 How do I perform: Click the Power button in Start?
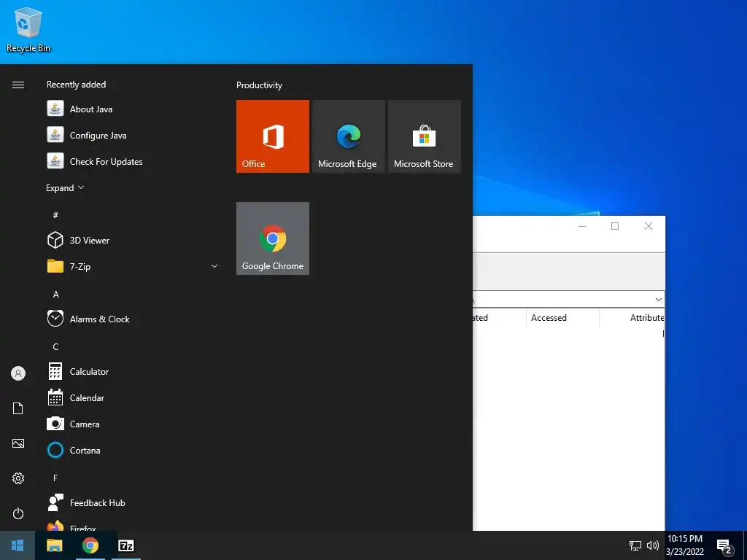(18, 513)
